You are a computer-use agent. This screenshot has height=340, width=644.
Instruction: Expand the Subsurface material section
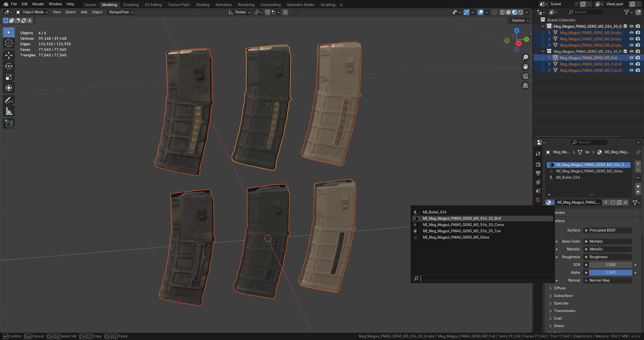point(563,296)
